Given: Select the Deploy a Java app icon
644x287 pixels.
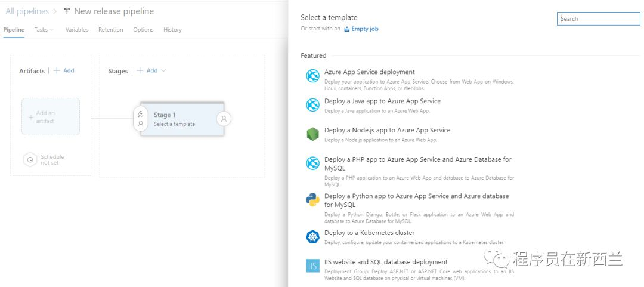Looking at the screenshot, I should 312,105.
